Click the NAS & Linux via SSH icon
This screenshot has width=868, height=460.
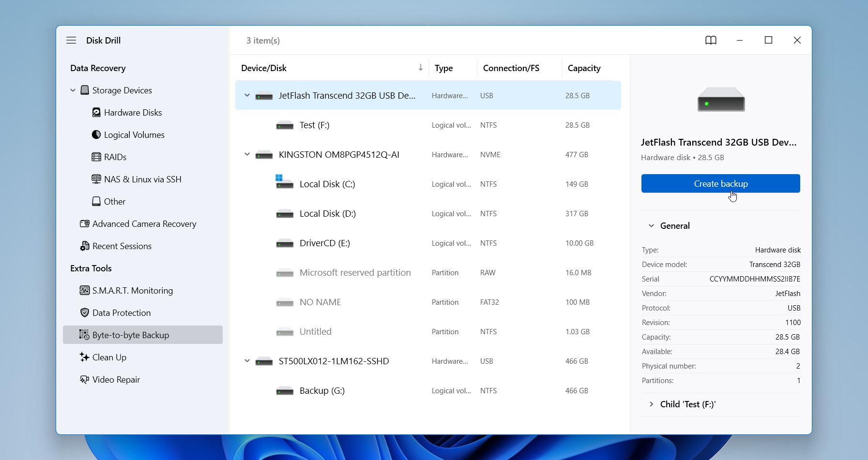[96, 179]
